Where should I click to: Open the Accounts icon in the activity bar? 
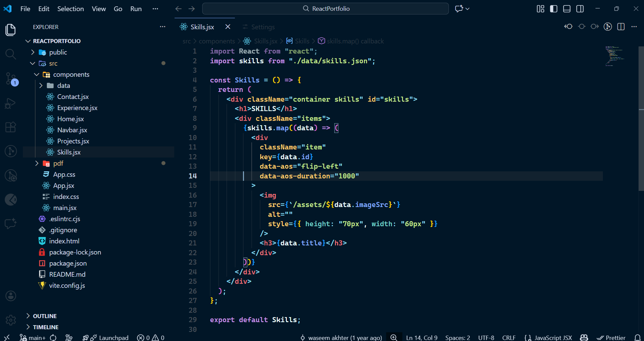tap(10, 296)
